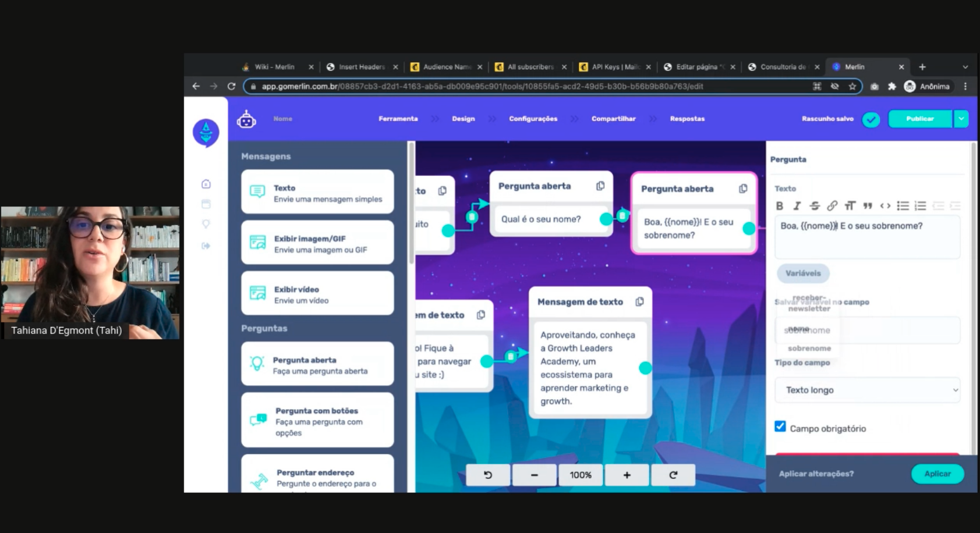Go to the Compartilhar step
The height and width of the screenshot is (533, 980).
(614, 119)
